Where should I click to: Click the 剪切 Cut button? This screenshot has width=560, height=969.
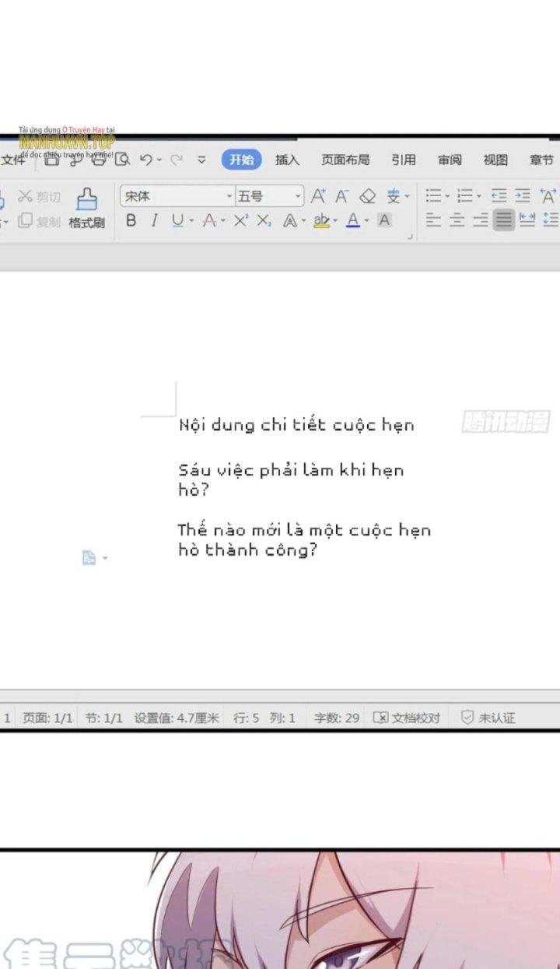coord(40,197)
